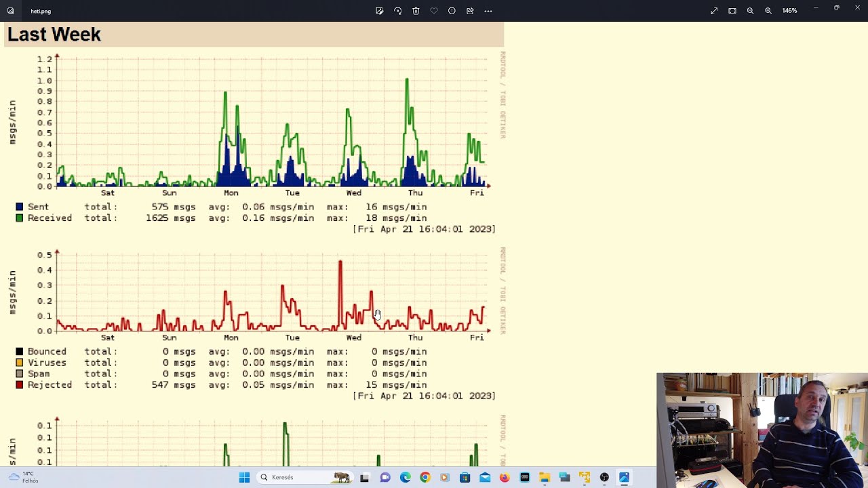Show image file information
Screen dimensions: 868x488
(x=452, y=11)
